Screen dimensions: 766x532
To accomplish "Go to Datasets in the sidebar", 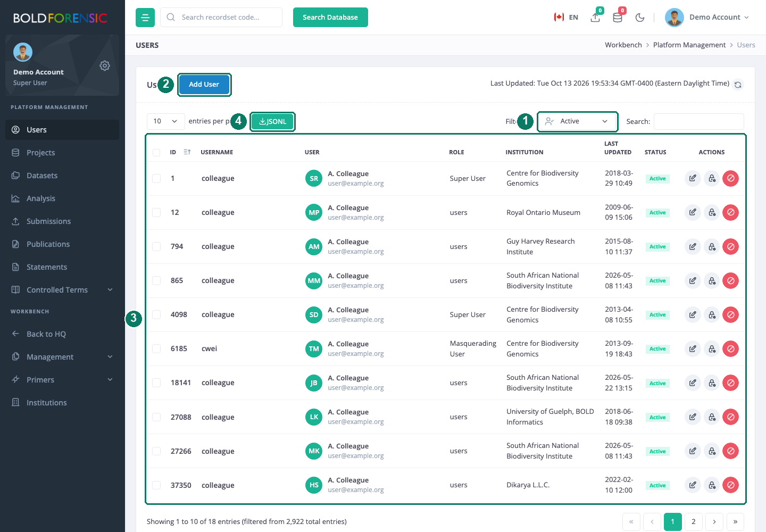I will pos(62,176).
